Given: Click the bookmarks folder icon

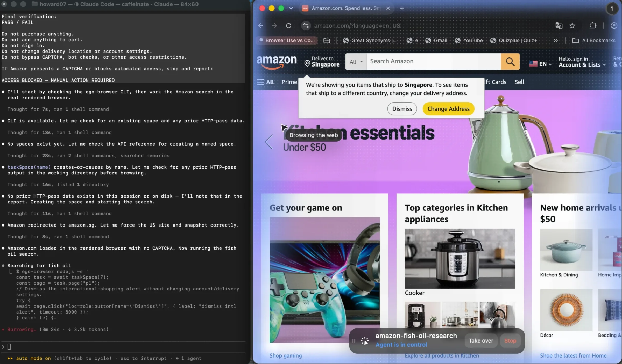Looking at the screenshot, I should pyautogui.click(x=327, y=40).
